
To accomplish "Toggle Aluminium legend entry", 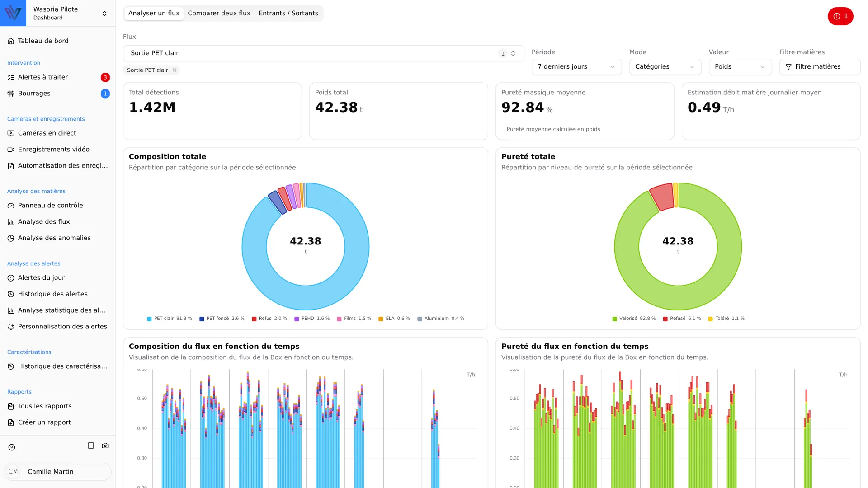I will [x=441, y=319].
